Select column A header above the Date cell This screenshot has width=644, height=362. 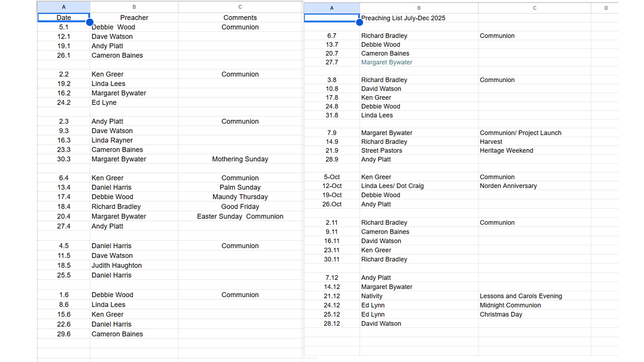(x=64, y=7)
